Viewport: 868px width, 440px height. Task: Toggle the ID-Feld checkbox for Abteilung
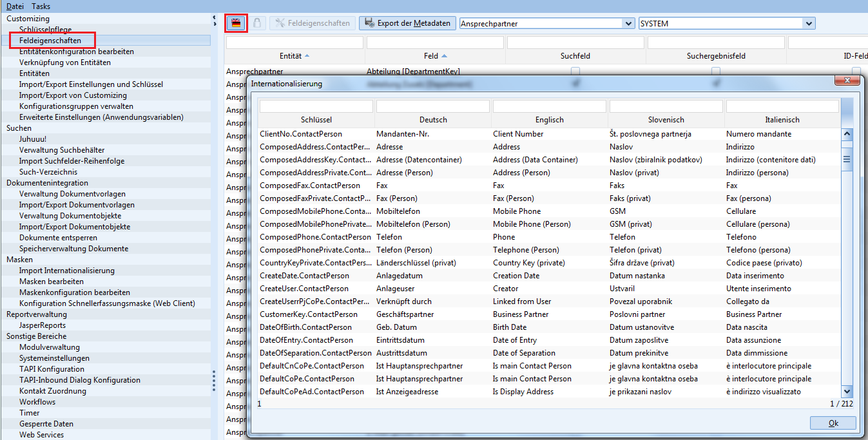[856, 71]
